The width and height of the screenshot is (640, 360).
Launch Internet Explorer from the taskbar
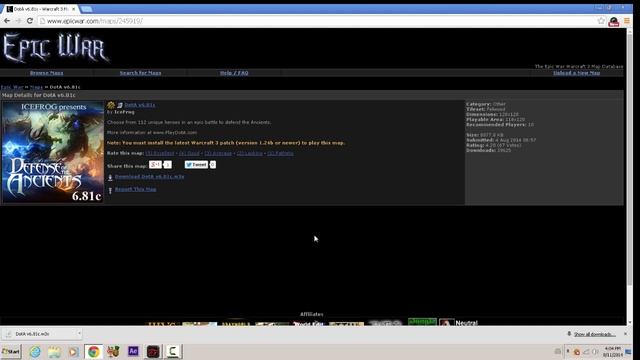point(35,351)
